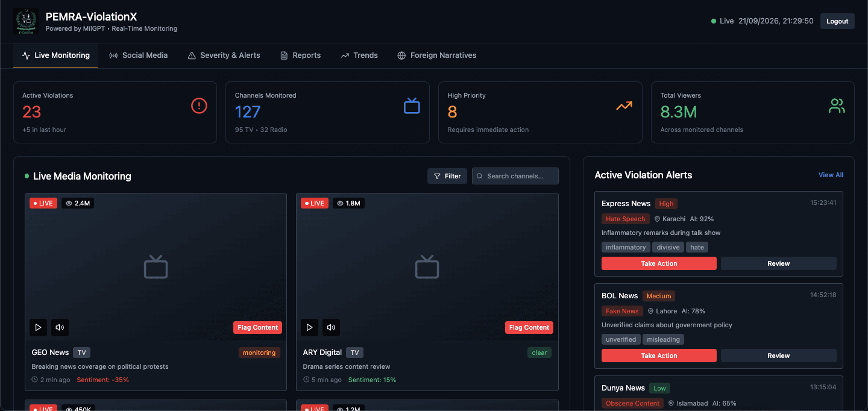Click the monitoring status badge on GEO News
868x411 pixels.
point(259,353)
